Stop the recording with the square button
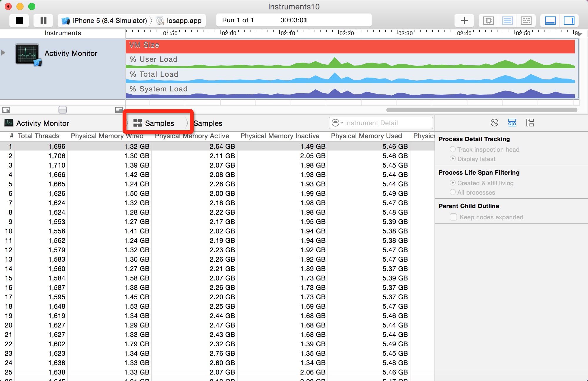This screenshot has height=381, width=588. click(x=19, y=21)
